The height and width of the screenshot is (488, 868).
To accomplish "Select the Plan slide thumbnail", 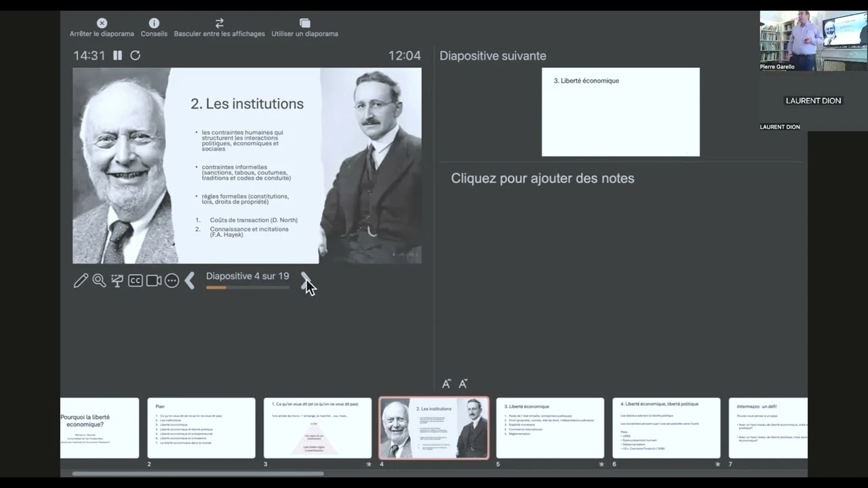I will pyautogui.click(x=201, y=428).
